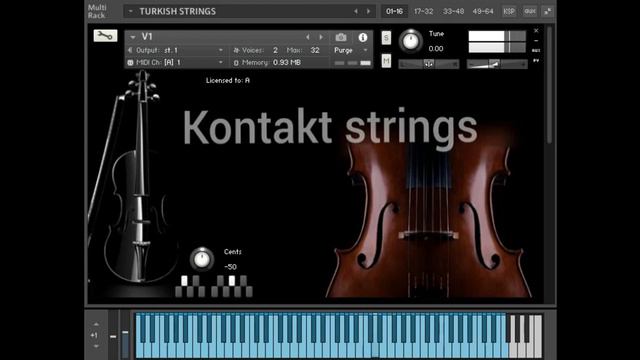Click the Multi Rack label

point(97,11)
